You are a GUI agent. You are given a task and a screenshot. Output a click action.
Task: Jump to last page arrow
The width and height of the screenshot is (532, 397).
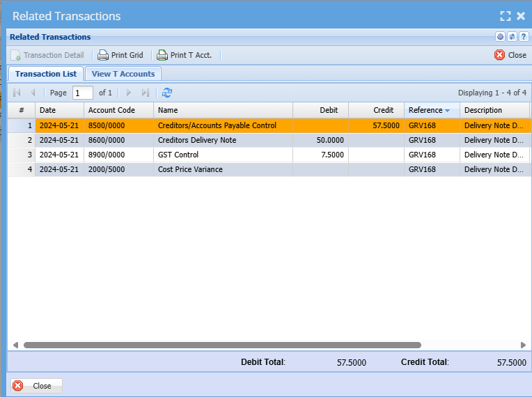click(145, 93)
